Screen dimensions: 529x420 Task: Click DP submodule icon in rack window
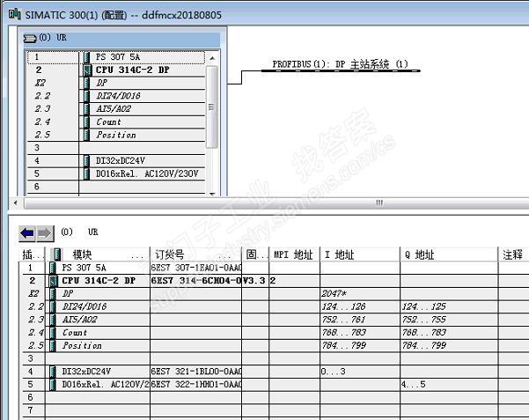click(87, 83)
